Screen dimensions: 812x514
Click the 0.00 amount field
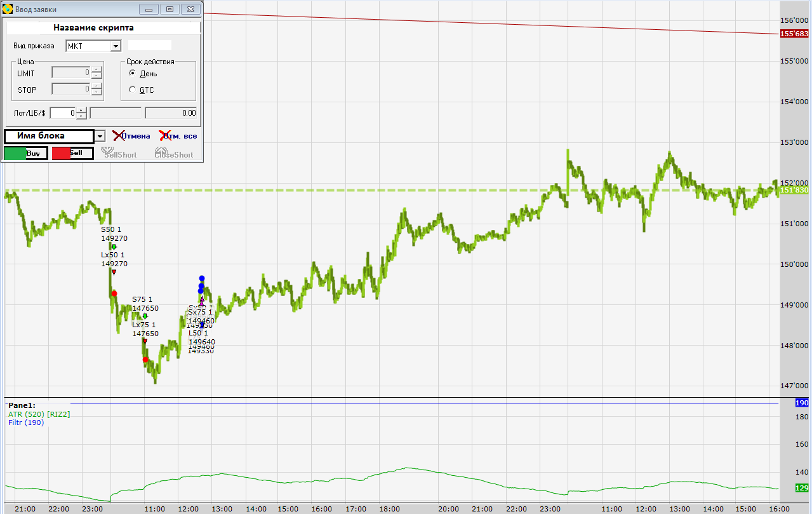tap(171, 113)
